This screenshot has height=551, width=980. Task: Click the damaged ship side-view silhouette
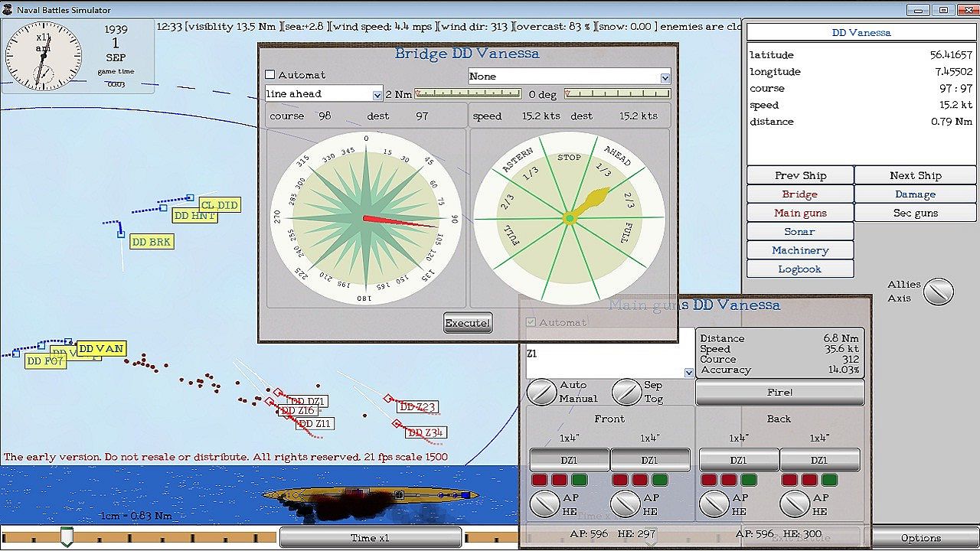pyautogui.click(x=370, y=496)
